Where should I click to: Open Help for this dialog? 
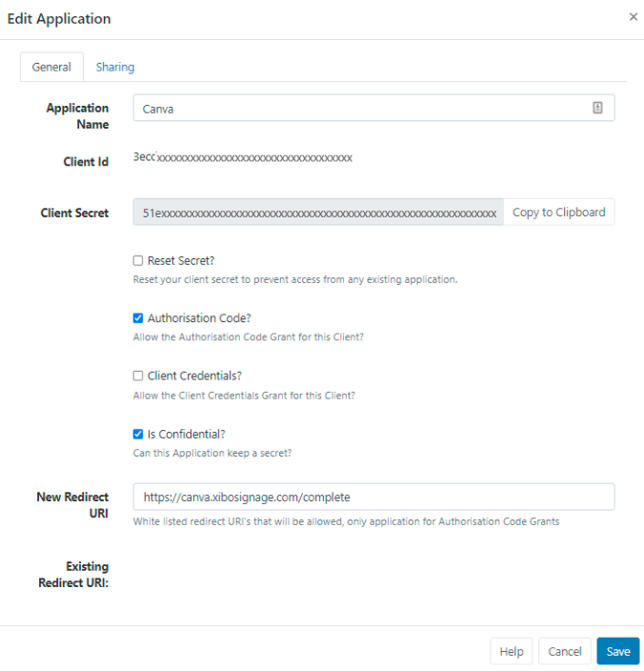click(x=512, y=651)
